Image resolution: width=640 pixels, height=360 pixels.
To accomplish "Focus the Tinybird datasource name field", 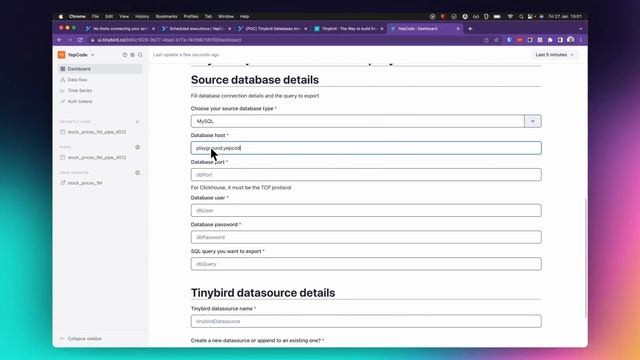I will [x=366, y=321].
